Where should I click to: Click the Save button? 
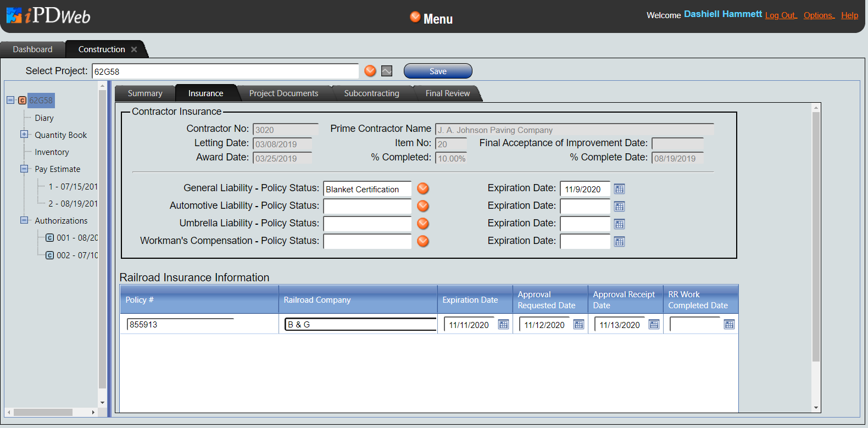click(x=438, y=71)
